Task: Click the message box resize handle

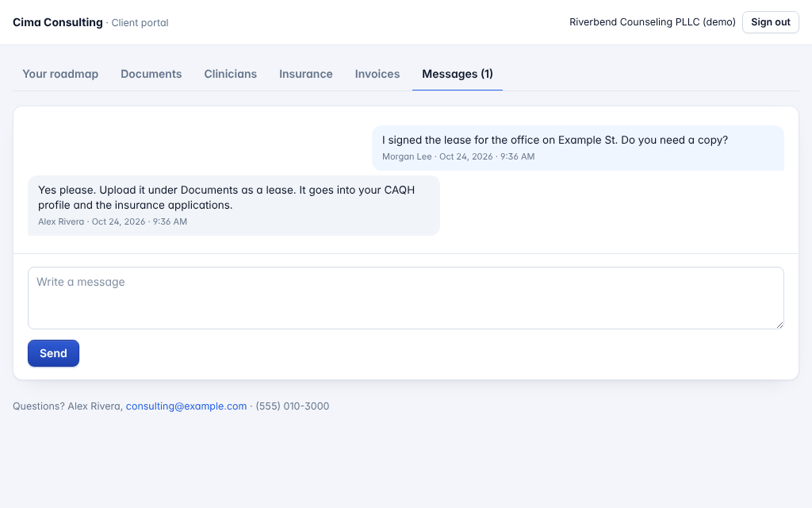Action: point(779,325)
